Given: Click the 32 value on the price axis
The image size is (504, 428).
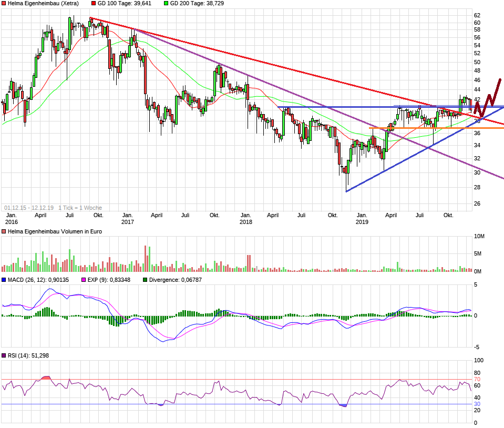Looking at the screenshot, I should pos(477,158).
